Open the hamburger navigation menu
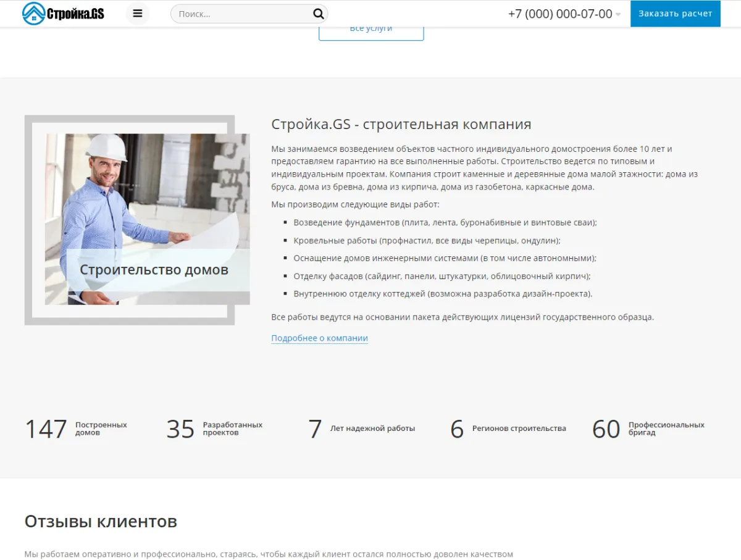The image size is (741, 560). 137,13
